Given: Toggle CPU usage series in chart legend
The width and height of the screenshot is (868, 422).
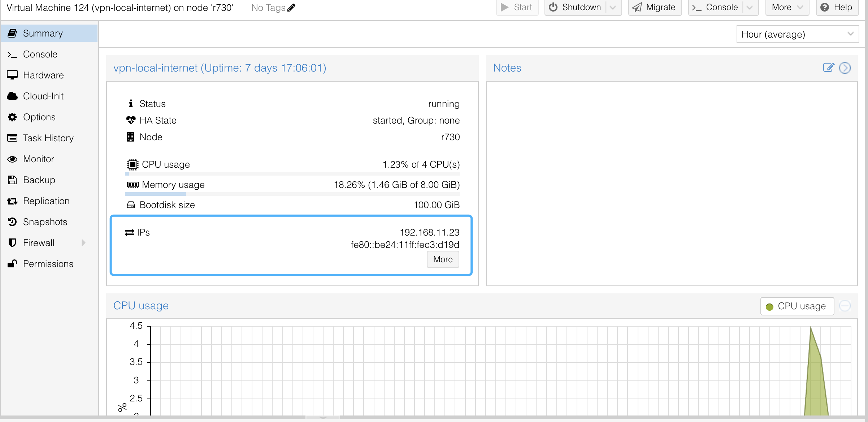Looking at the screenshot, I should pyautogui.click(x=797, y=306).
